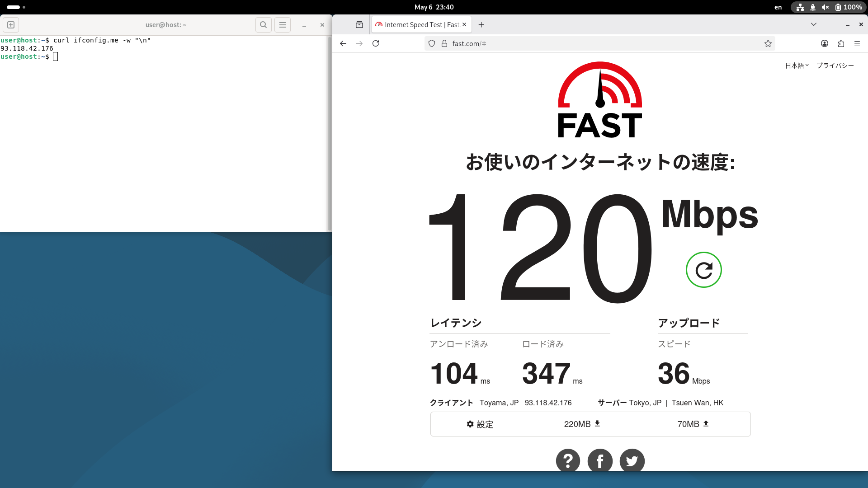Viewport: 868px width, 488px height.
Task: Click the 220MB download arrow icon
Action: point(597,423)
